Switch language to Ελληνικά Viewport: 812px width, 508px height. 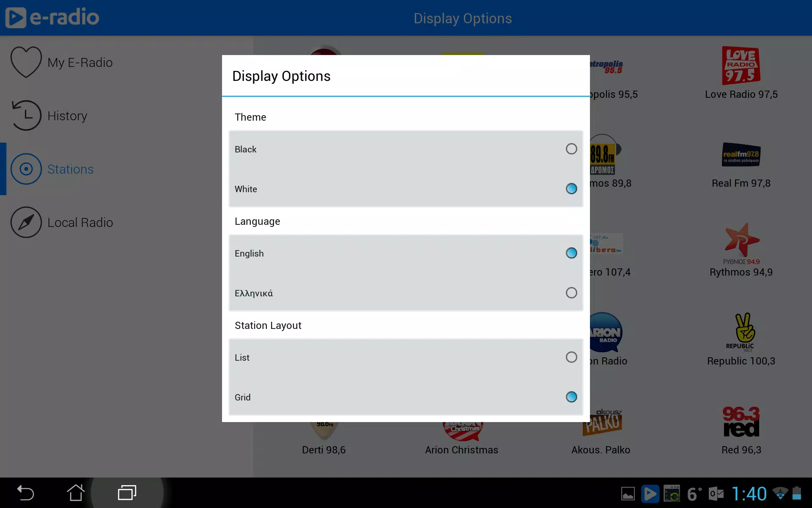[571, 293]
